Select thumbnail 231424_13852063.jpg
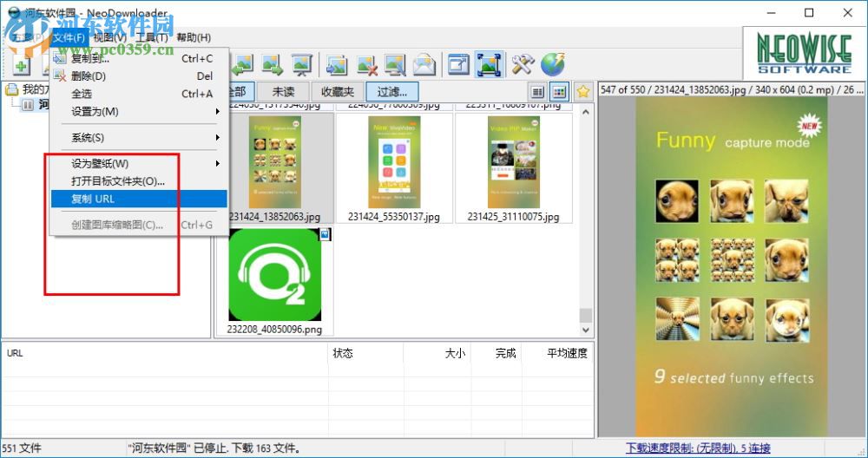This screenshot has height=458, width=868. click(x=275, y=167)
